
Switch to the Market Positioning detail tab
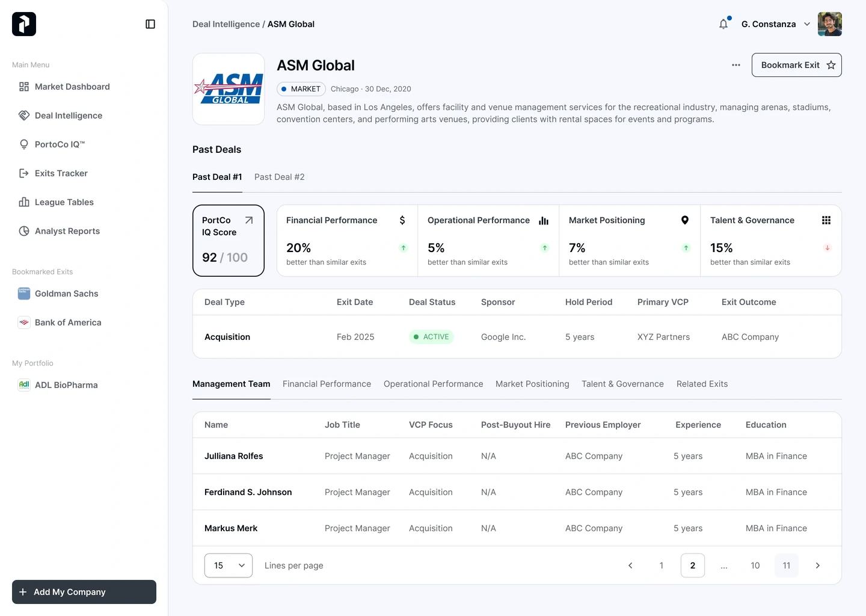[532, 384]
